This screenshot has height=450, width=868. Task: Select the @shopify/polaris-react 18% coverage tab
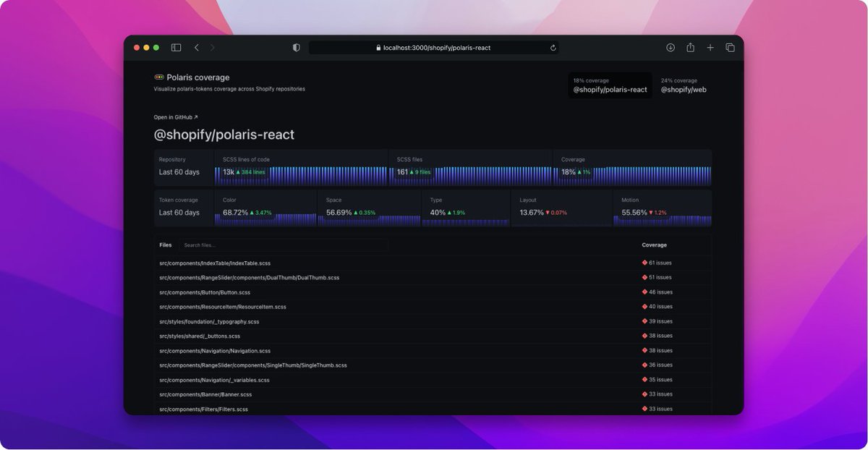610,85
